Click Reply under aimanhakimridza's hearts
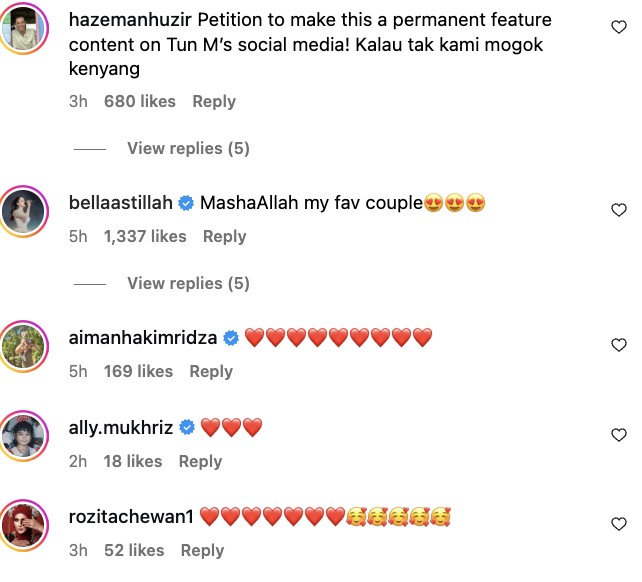The width and height of the screenshot is (642, 582). tap(210, 371)
